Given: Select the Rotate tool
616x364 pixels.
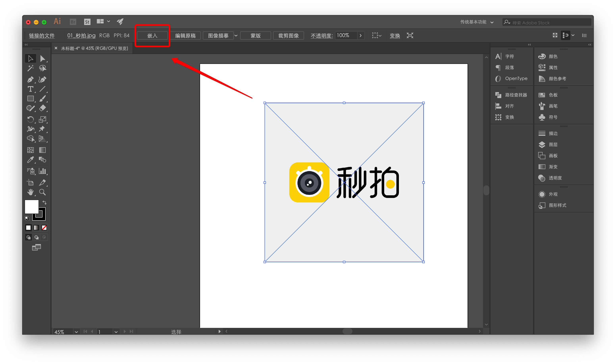Looking at the screenshot, I should click(30, 119).
